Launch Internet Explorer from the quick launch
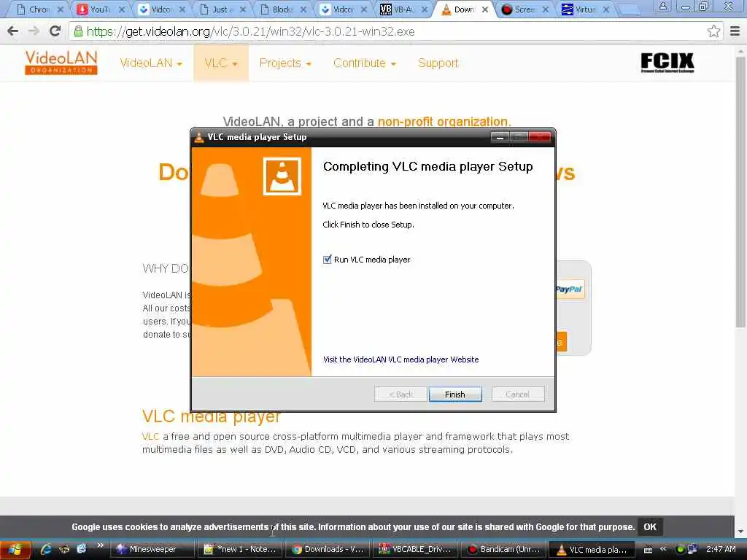 click(46, 549)
